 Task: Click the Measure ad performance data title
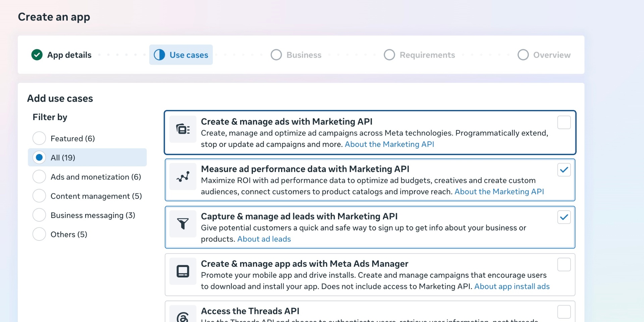[x=305, y=169]
